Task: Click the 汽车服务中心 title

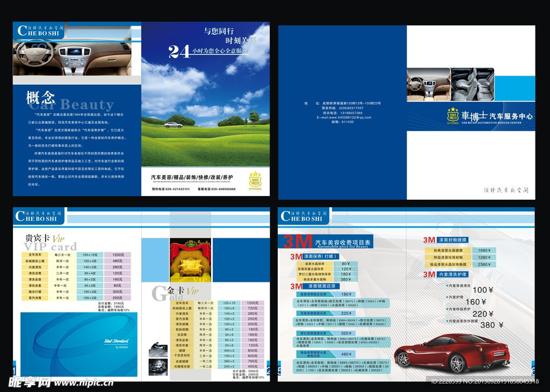Action: 511,116
